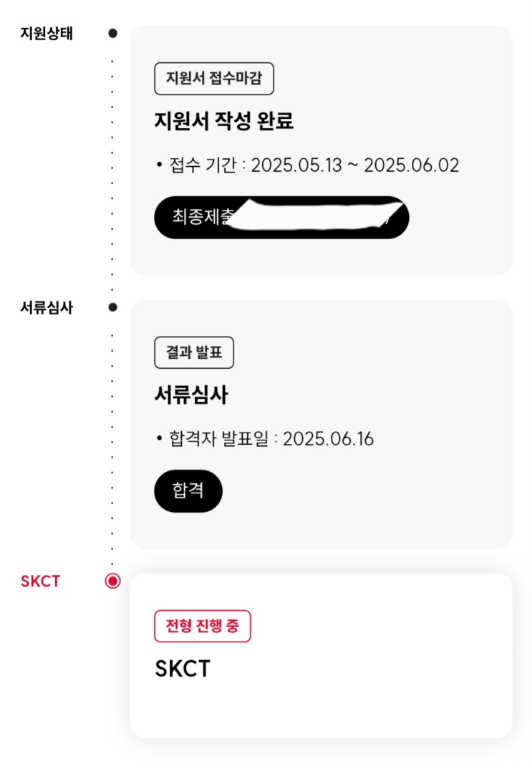Click the 전형 진행 중 badge
Viewport: 532px width, 764px height.
(x=202, y=626)
